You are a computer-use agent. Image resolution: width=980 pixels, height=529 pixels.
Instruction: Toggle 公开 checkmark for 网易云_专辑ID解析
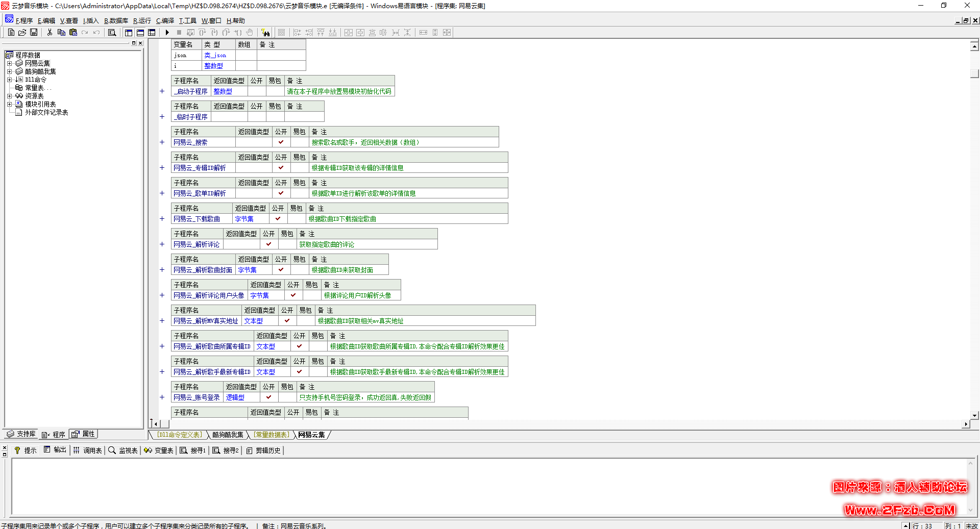click(x=281, y=168)
